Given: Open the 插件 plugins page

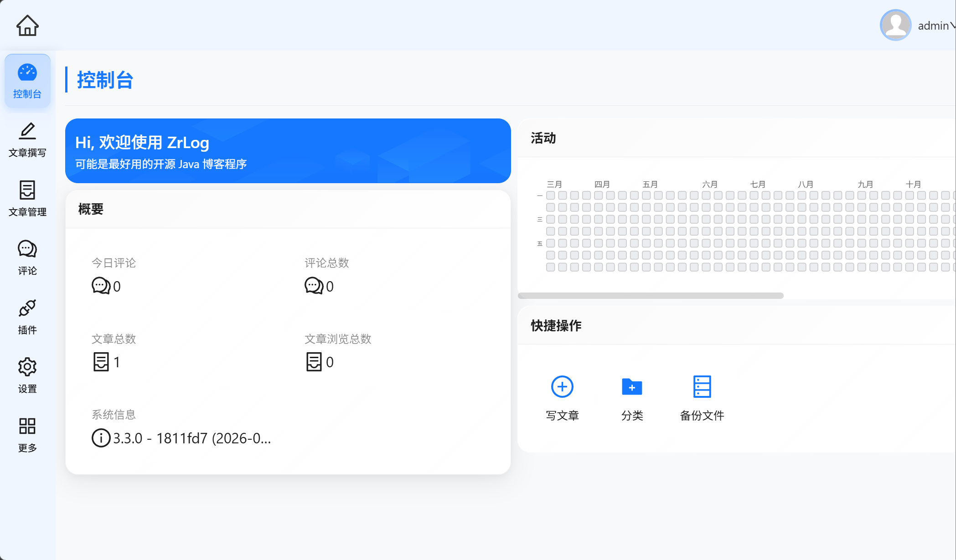Looking at the screenshot, I should pos(27,317).
